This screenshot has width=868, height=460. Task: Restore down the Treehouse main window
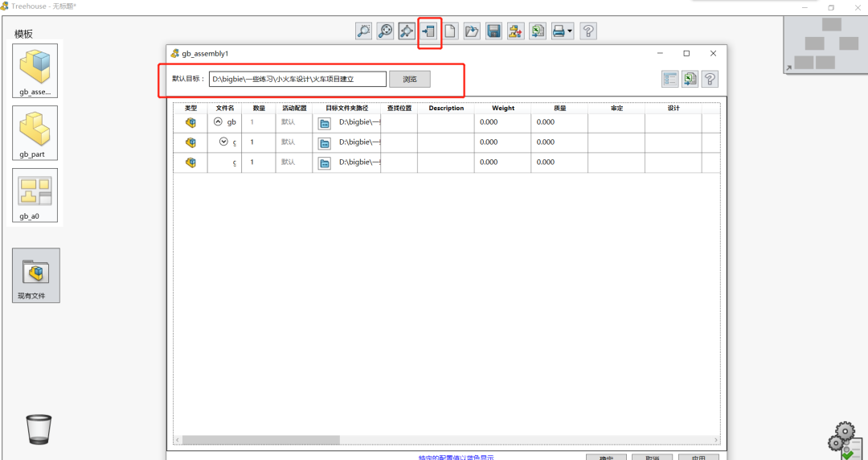tap(831, 8)
